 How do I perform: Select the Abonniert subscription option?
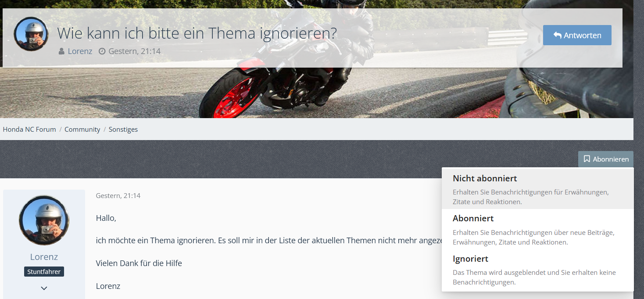point(537,229)
